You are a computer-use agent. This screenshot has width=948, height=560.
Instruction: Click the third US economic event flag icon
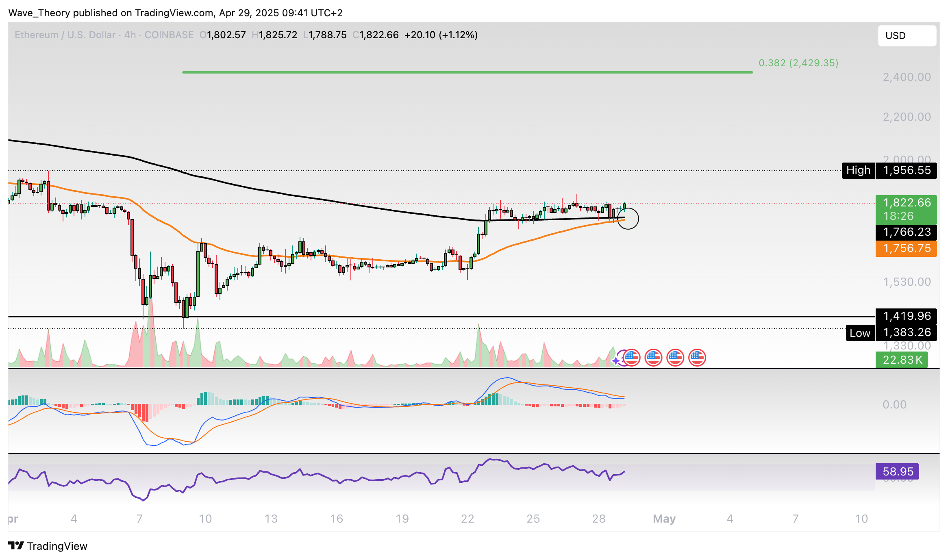point(675,358)
